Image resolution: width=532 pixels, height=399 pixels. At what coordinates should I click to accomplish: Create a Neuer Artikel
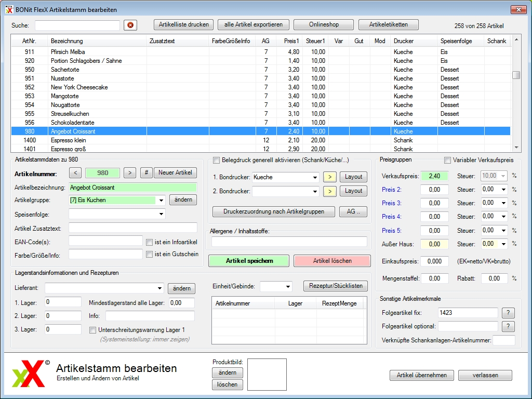pyautogui.click(x=175, y=172)
